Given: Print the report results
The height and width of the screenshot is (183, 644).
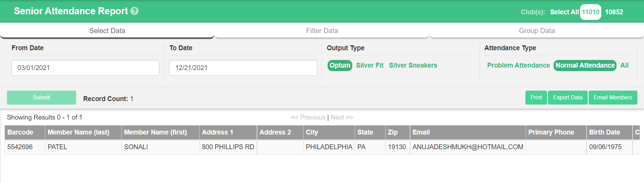Looking at the screenshot, I should [536, 98].
